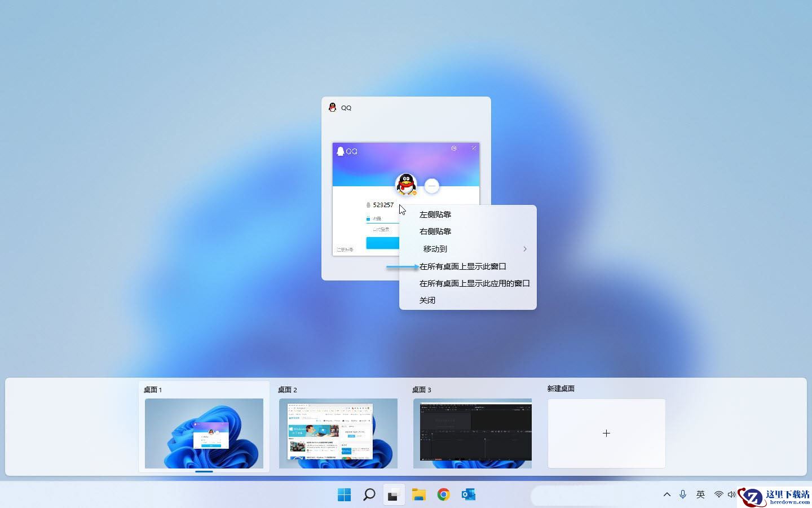This screenshot has height=508, width=812.
Task: Click the volume speaker tray icon
Action: point(731,494)
